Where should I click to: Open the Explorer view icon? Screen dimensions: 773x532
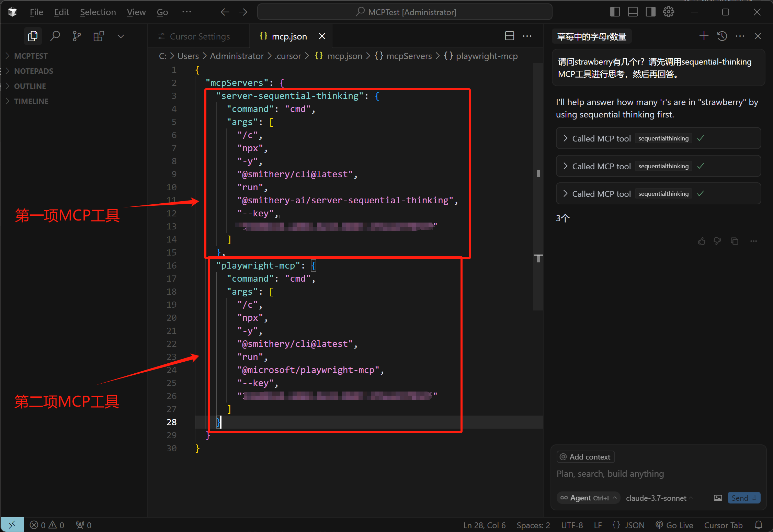tap(33, 36)
